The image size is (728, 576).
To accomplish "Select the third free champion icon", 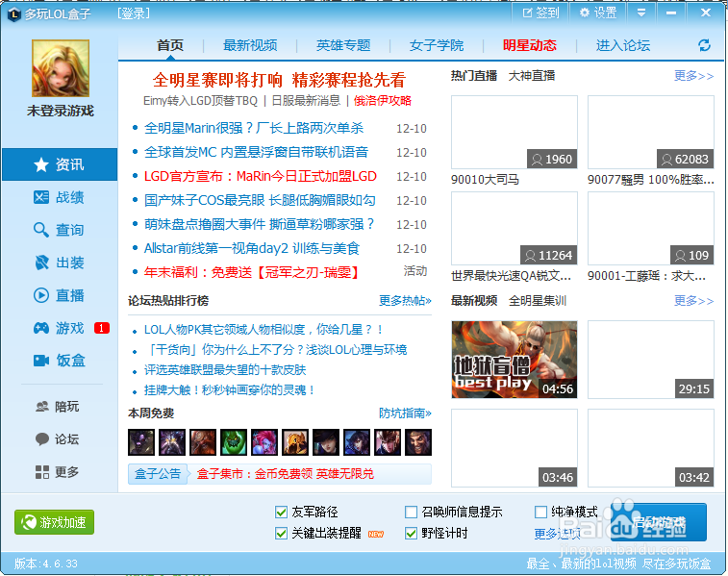I will [203, 442].
